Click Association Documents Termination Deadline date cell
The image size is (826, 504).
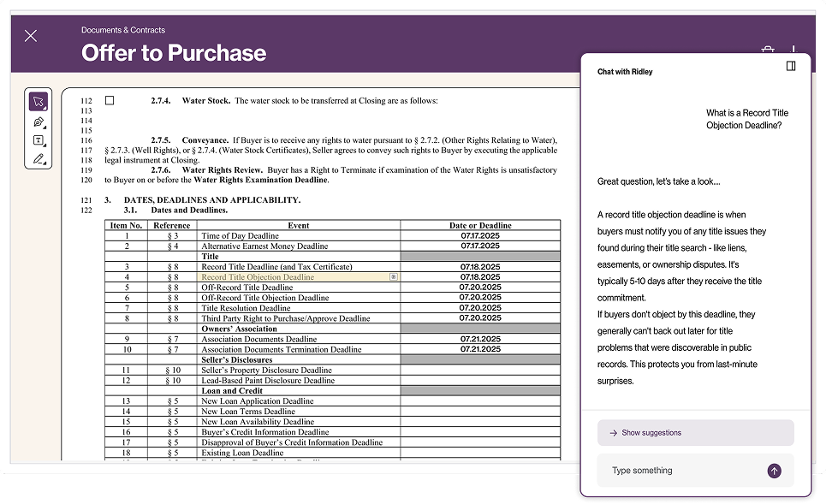pos(480,349)
